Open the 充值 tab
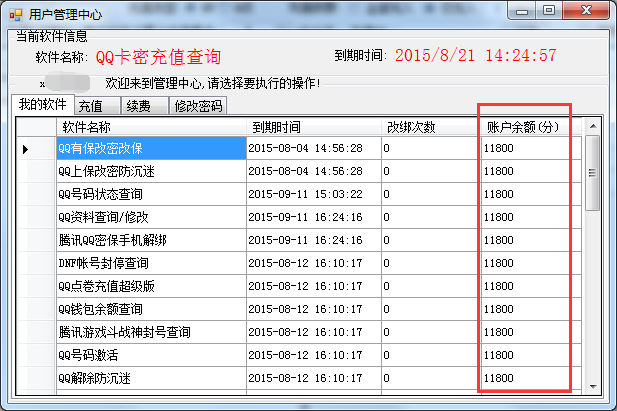The width and height of the screenshot is (617, 411). coord(97,106)
